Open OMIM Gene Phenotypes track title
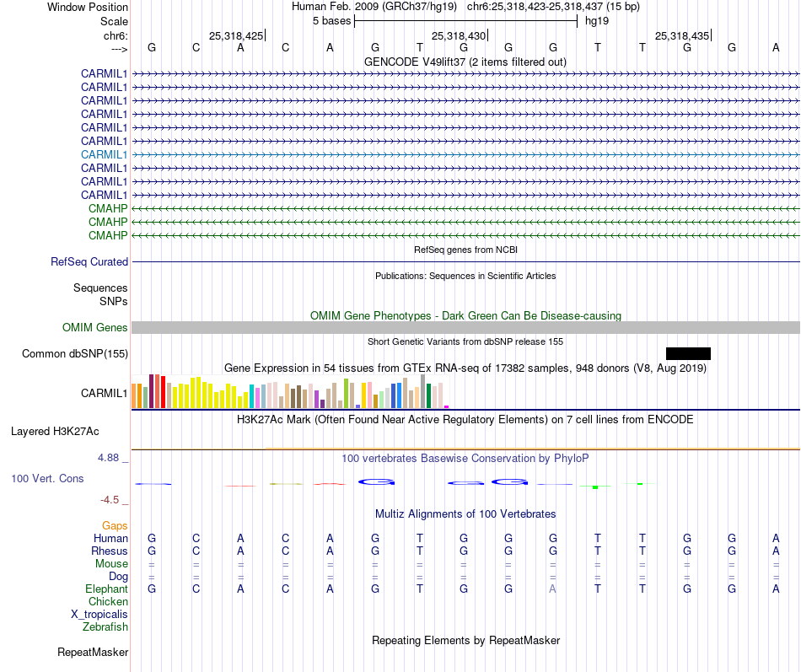The image size is (801, 672). pos(465,315)
